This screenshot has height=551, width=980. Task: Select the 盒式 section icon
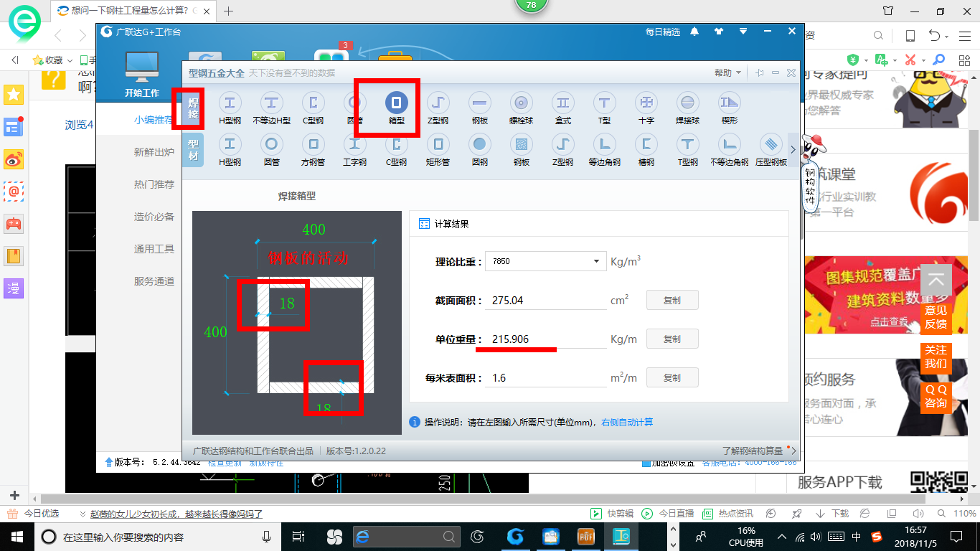[x=563, y=108]
